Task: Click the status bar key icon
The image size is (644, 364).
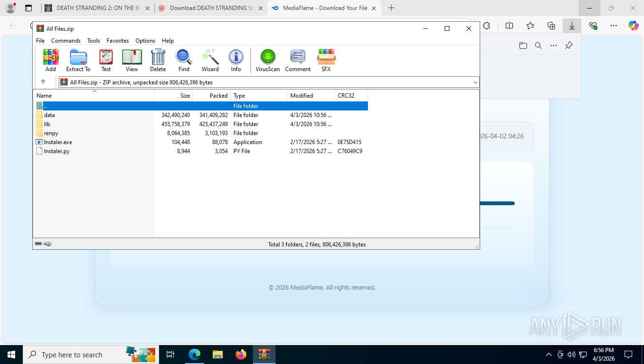Action: pyautogui.click(x=47, y=244)
